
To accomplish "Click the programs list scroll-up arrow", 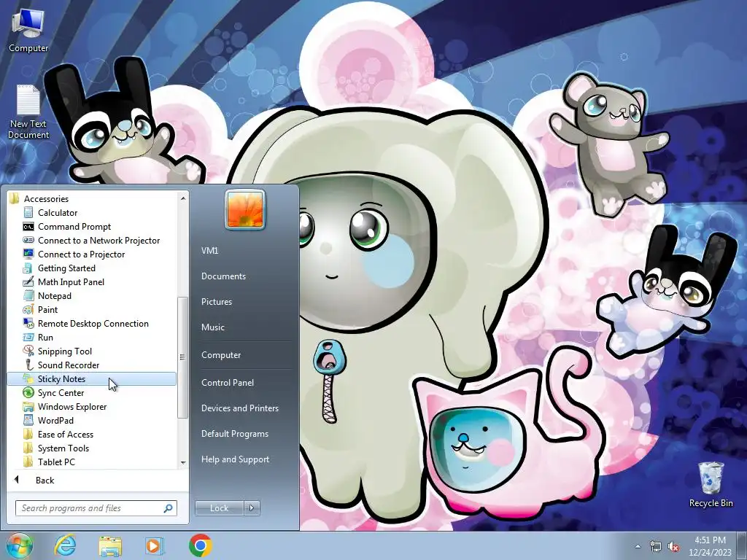I will coord(183,198).
